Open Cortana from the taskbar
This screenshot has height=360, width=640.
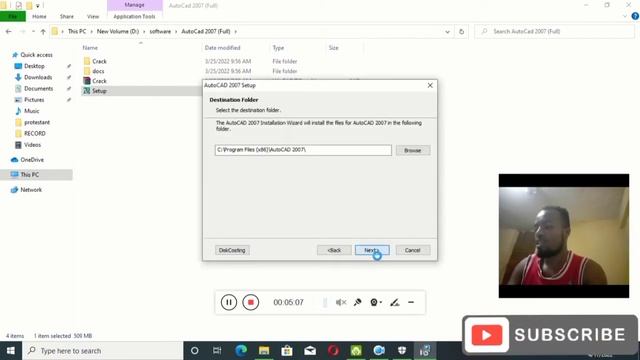(x=195, y=351)
